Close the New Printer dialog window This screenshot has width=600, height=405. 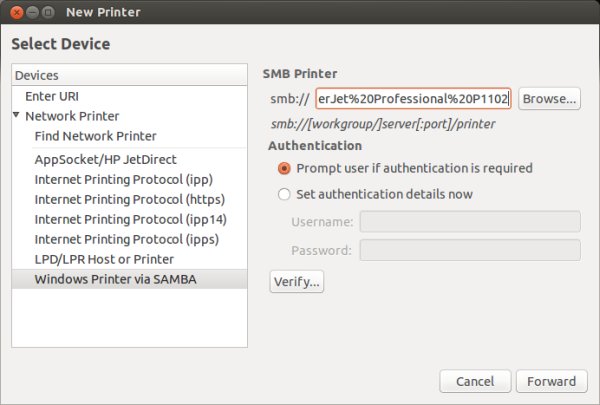[17, 12]
